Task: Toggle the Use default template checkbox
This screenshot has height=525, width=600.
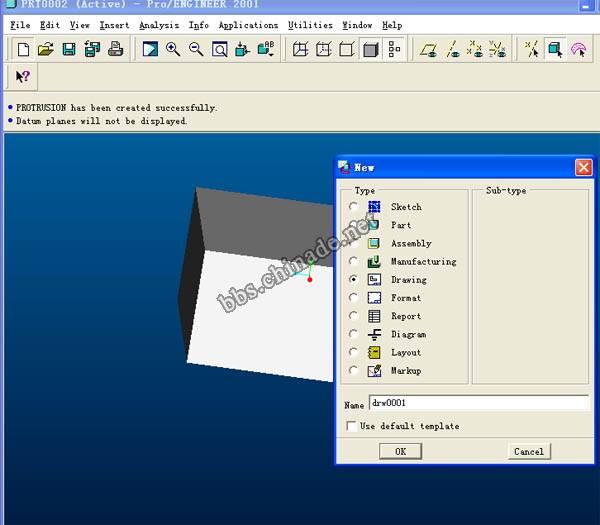Action: (x=351, y=426)
